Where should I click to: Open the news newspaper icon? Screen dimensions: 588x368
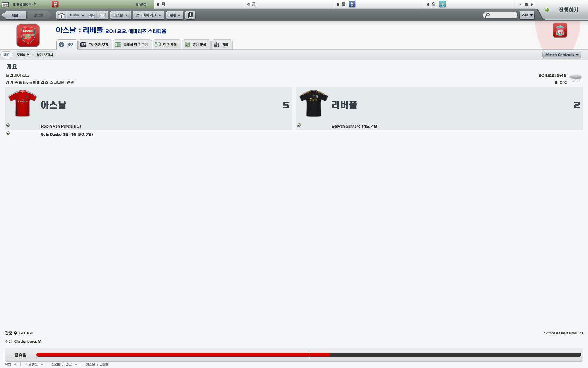[x=102, y=15]
